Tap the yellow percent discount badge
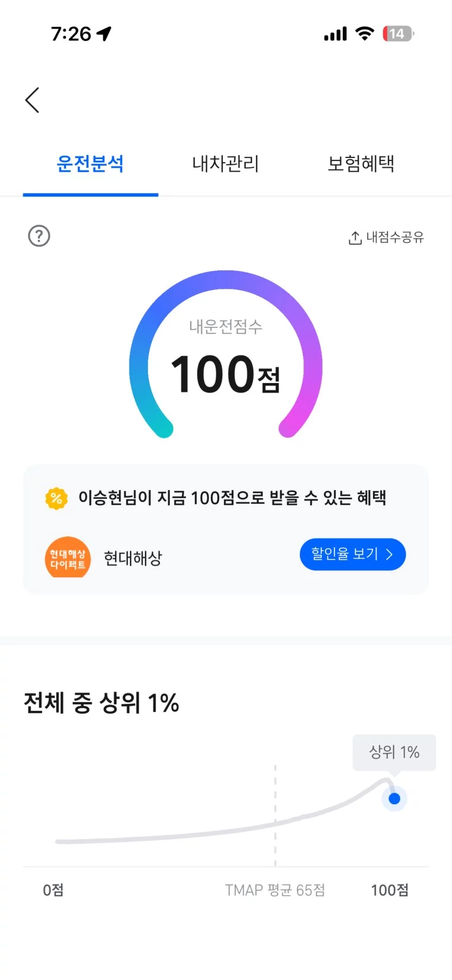Image resolution: width=452 pixels, height=980 pixels. click(x=56, y=498)
